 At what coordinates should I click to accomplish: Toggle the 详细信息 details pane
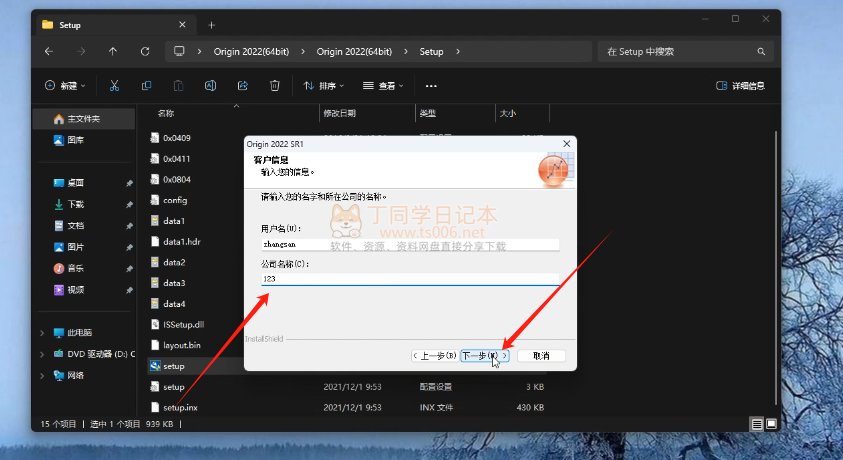click(740, 86)
